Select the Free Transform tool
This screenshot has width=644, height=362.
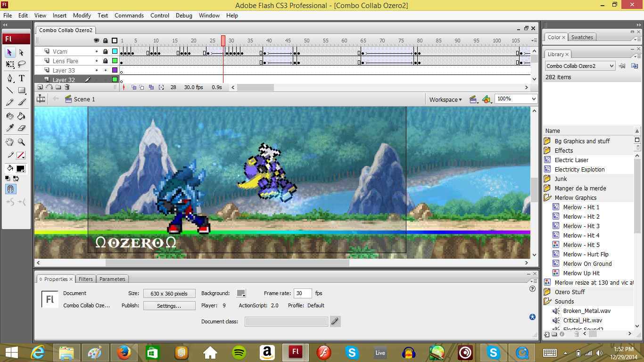(x=9, y=64)
